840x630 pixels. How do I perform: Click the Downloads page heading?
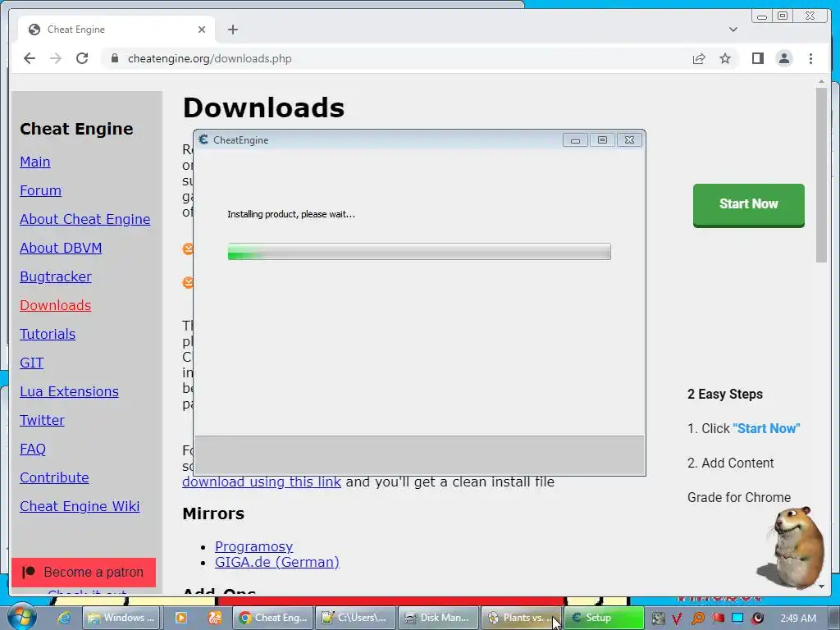tap(263, 107)
